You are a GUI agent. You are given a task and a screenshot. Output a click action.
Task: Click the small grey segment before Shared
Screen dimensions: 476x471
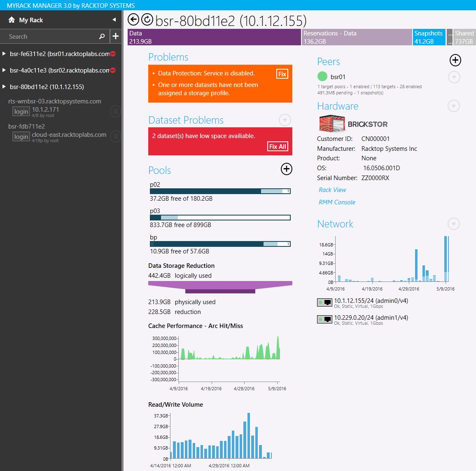click(450, 37)
